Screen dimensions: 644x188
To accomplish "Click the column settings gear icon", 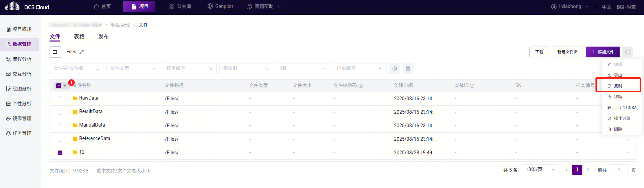I will (395, 69).
